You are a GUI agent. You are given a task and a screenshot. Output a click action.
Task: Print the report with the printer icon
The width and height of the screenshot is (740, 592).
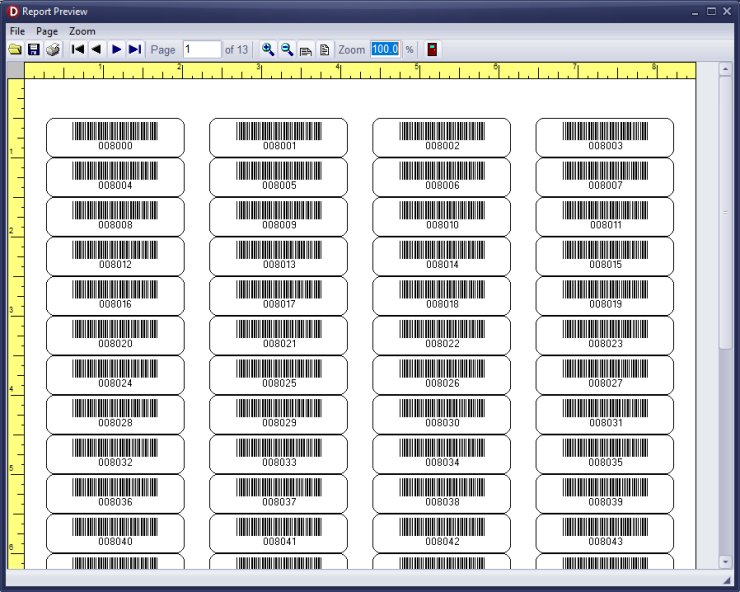[53, 49]
